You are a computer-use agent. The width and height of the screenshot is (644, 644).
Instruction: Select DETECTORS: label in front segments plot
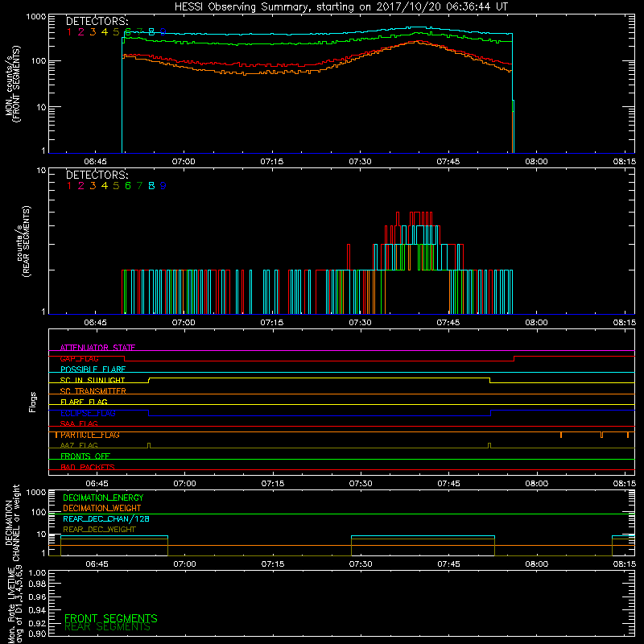pyautogui.click(x=97, y=21)
